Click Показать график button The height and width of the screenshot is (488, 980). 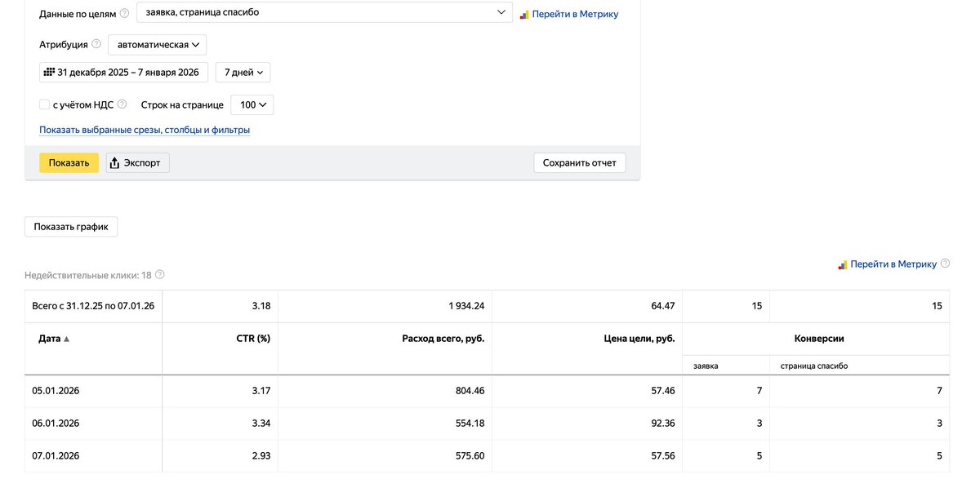[x=71, y=226]
